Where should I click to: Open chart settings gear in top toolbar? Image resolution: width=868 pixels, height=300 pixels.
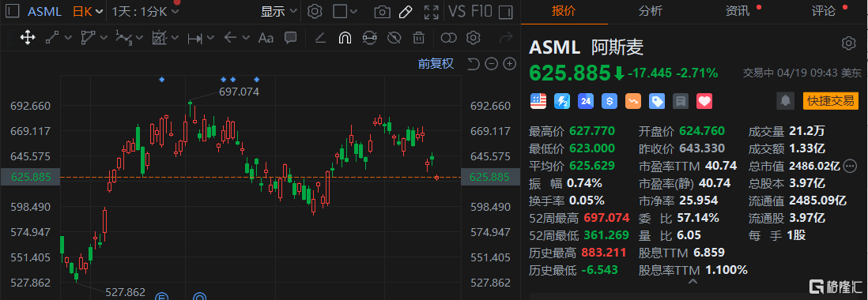(x=315, y=11)
